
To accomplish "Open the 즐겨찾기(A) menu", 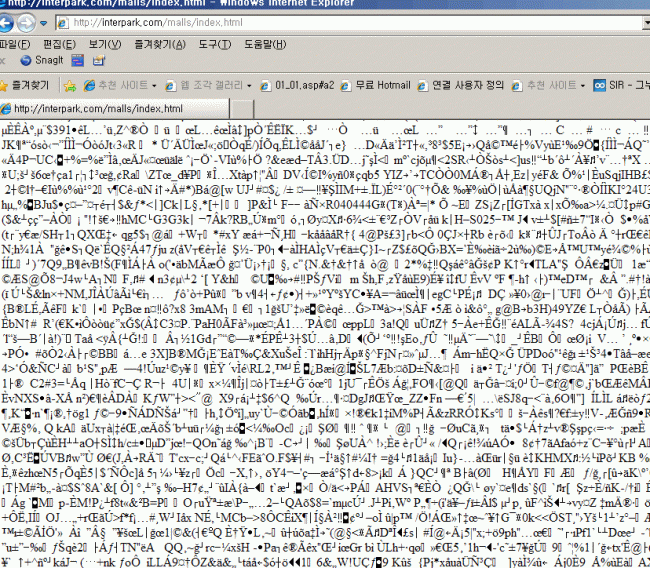I will 160,44.
